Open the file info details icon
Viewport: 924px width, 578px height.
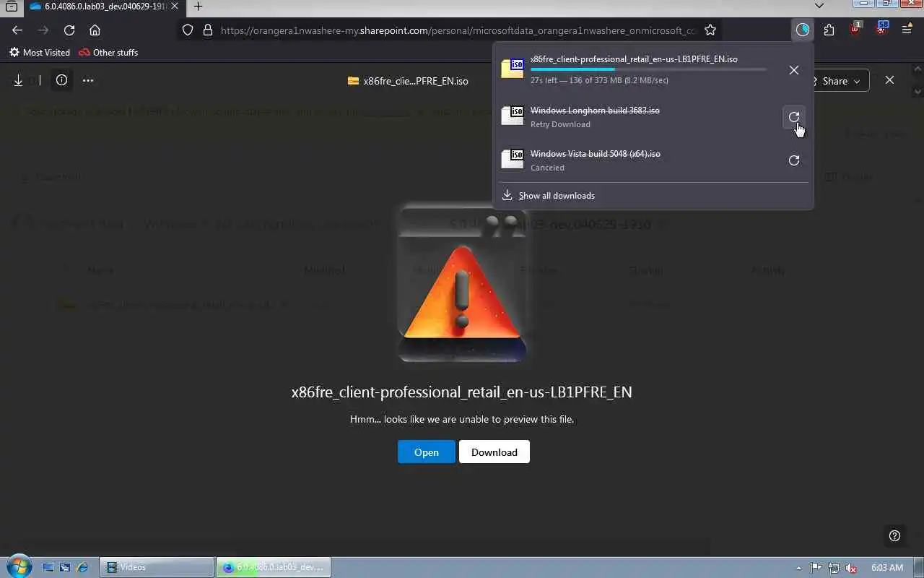[61, 80]
